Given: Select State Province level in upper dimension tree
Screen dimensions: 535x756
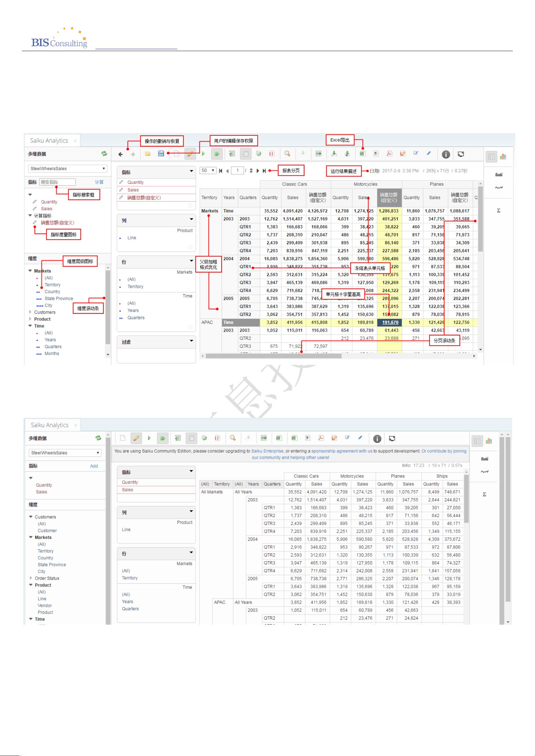Looking at the screenshot, I should click(59, 298).
